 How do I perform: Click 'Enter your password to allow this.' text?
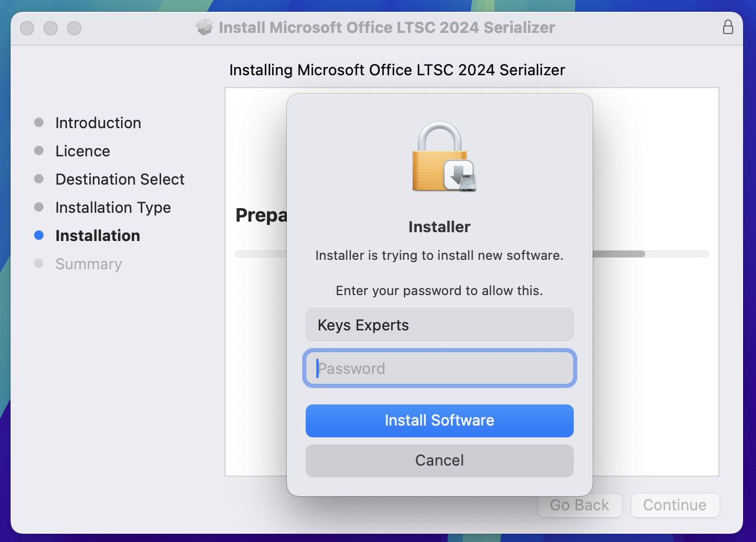(439, 290)
